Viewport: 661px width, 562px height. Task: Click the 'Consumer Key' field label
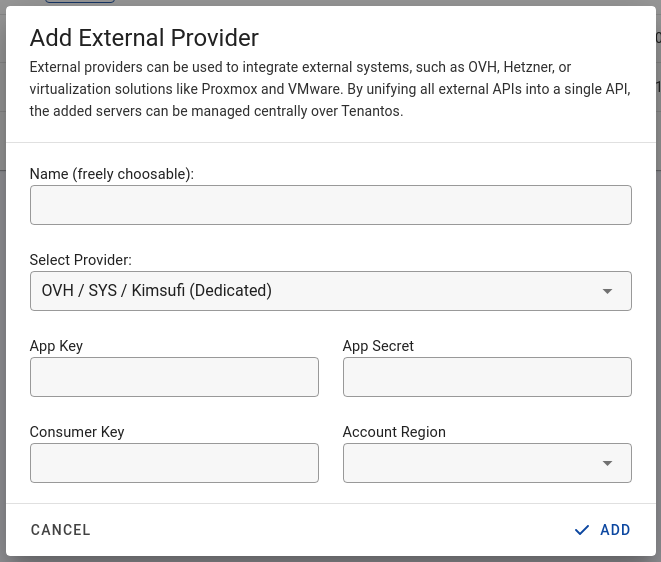point(77,432)
